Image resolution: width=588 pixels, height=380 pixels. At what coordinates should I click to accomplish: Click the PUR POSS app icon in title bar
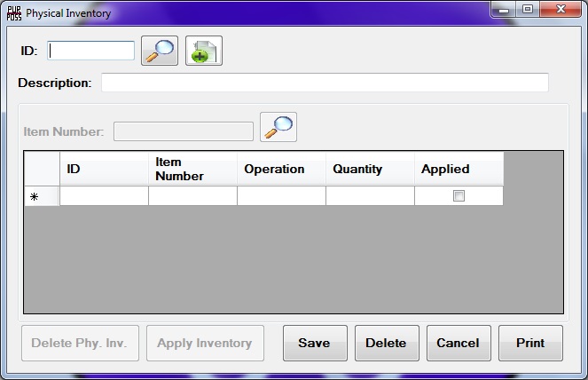click(13, 12)
